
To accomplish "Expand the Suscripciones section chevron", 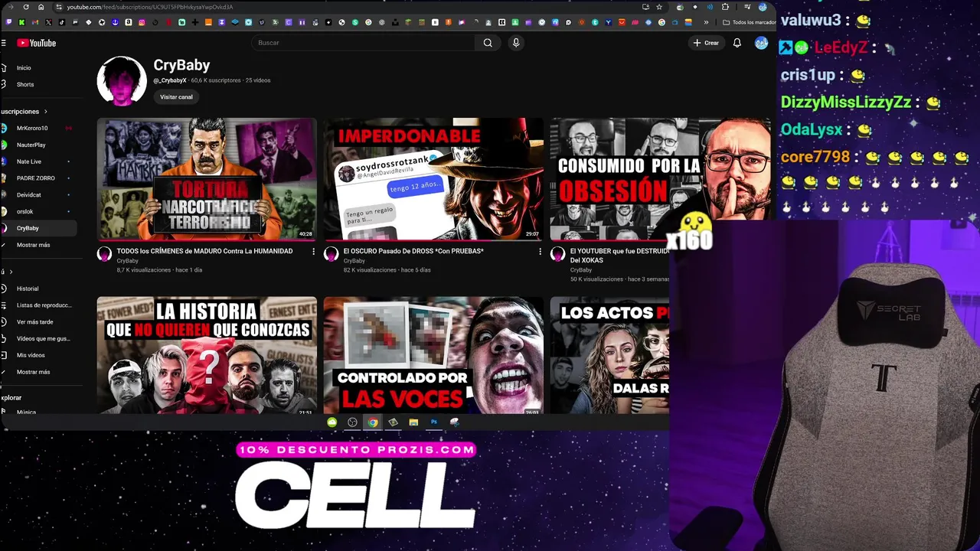I will 45,112.
